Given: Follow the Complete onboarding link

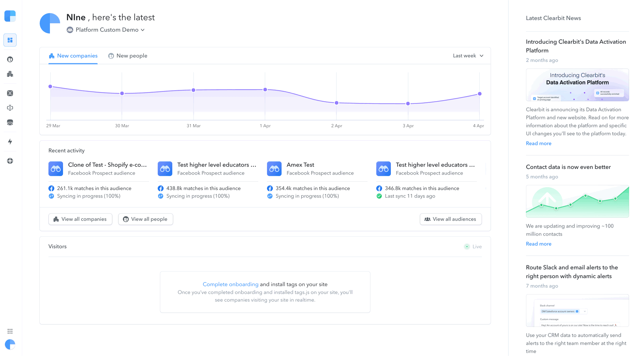Looking at the screenshot, I should click(x=231, y=284).
